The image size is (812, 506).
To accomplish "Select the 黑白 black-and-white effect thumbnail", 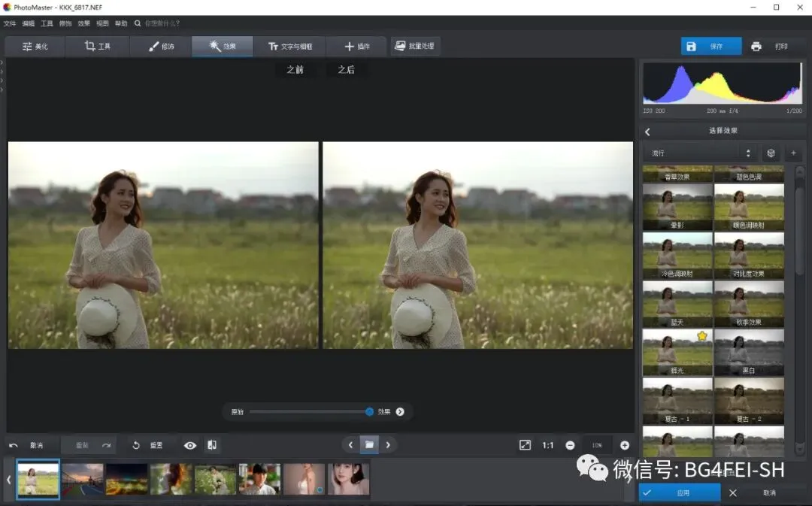I will tap(749, 352).
